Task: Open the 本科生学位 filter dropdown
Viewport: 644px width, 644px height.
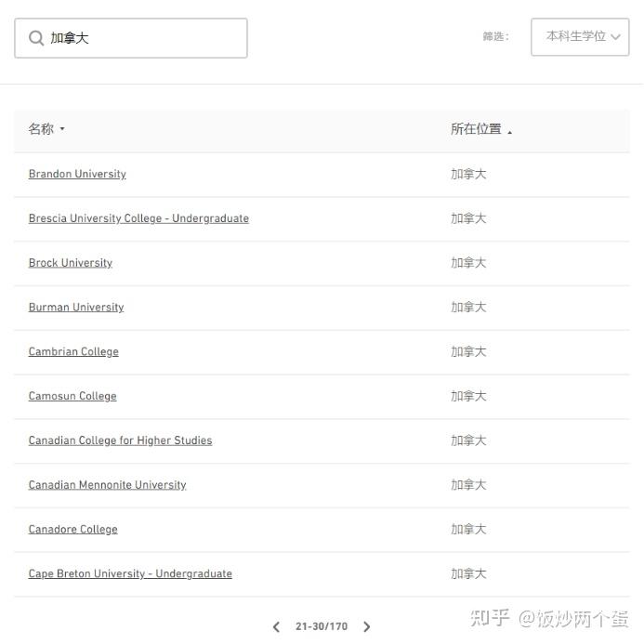Action: coord(580,37)
